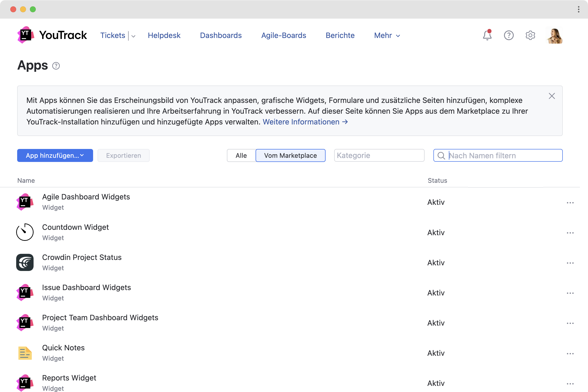
Task: Open more options for Countdown Widget
Action: tap(570, 233)
